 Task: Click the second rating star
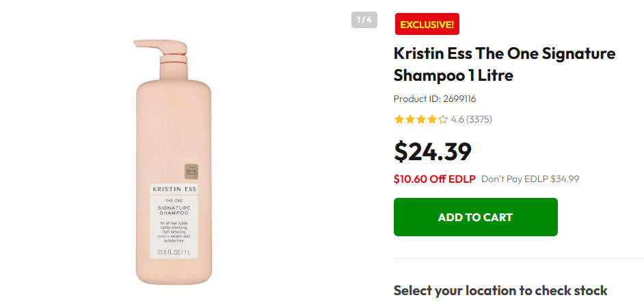[x=410, y=120]
